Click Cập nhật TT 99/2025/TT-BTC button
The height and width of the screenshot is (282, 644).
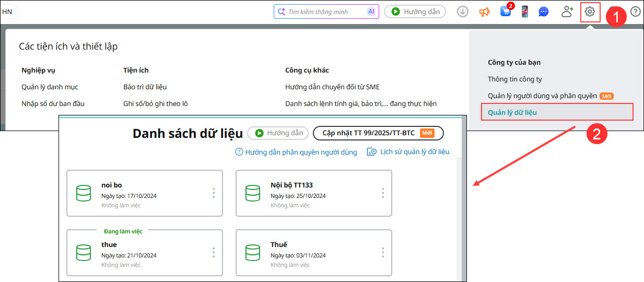377,133
